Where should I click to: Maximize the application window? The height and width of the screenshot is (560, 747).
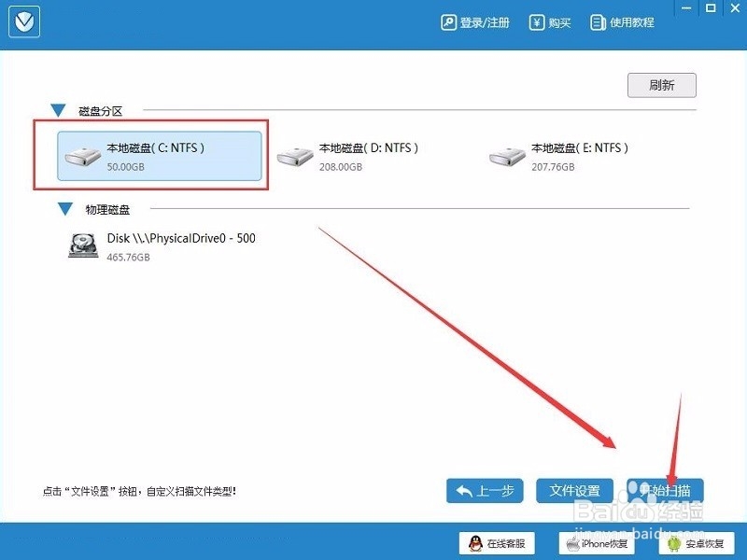(x=711, y=7)
